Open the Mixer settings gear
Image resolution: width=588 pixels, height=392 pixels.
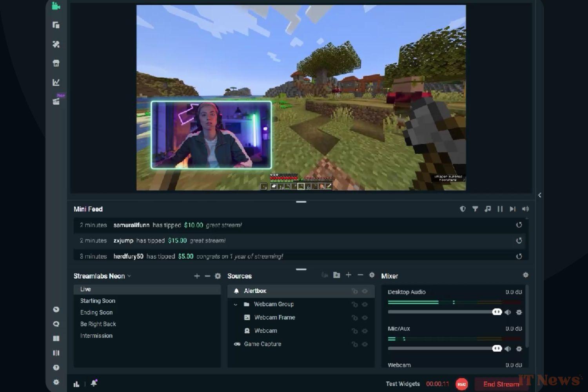(x=526, y=275)
